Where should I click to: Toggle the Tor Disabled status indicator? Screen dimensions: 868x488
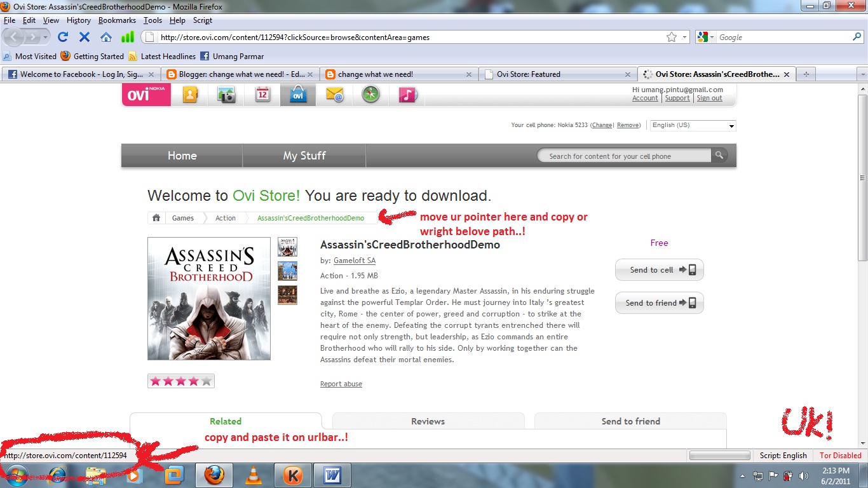coord(840,456)
